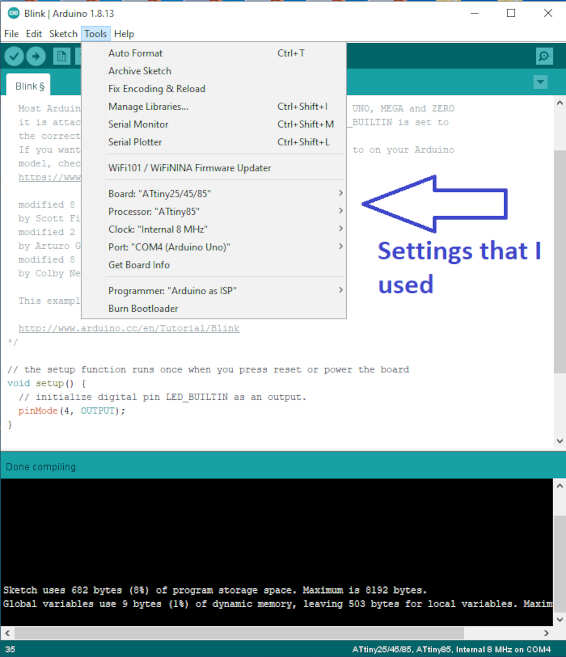Click the Global variables use 9 bytes line
The height and width of the screenshot is (657, 566).
click(x=278, y=604)
